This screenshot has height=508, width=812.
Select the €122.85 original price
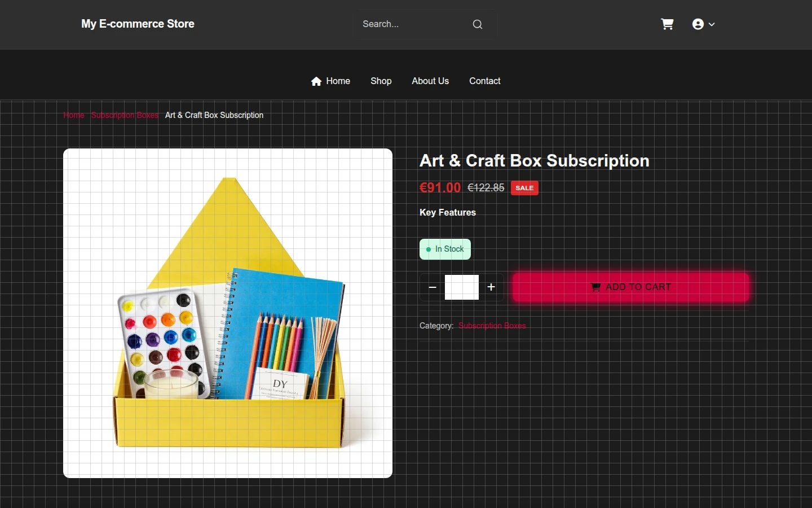point(486,188)
